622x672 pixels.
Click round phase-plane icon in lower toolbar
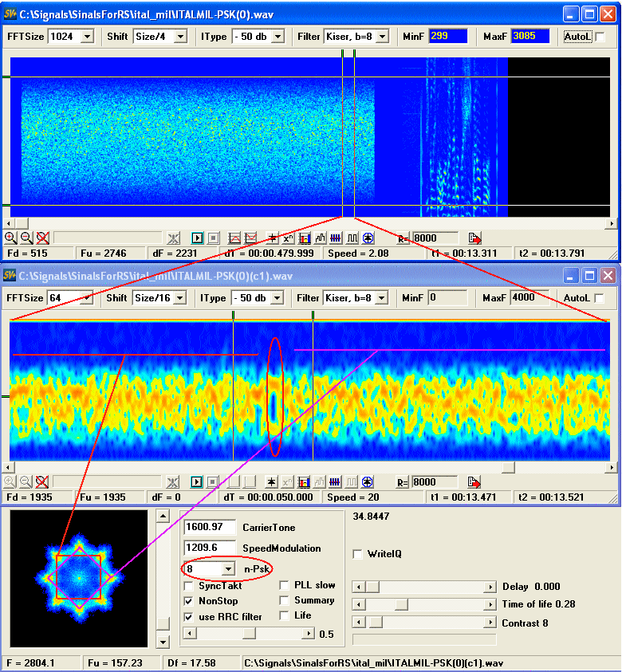point(368,481)
